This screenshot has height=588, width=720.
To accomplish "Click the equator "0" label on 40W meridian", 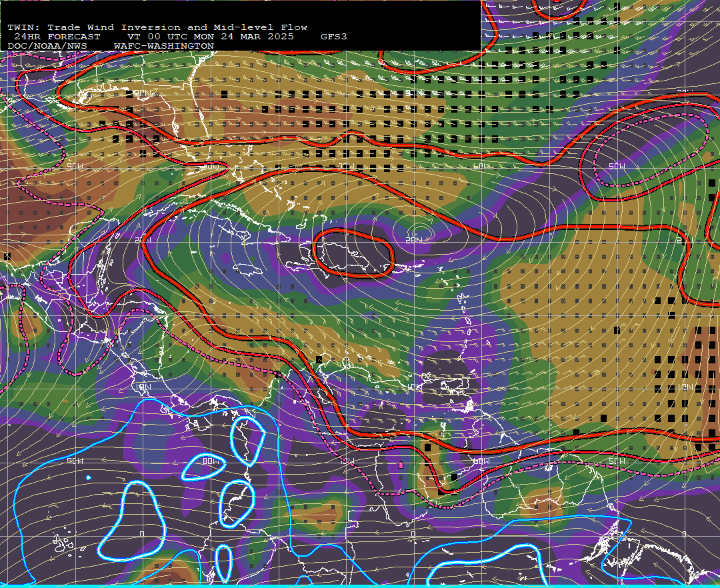I will [x=684, y=534].
